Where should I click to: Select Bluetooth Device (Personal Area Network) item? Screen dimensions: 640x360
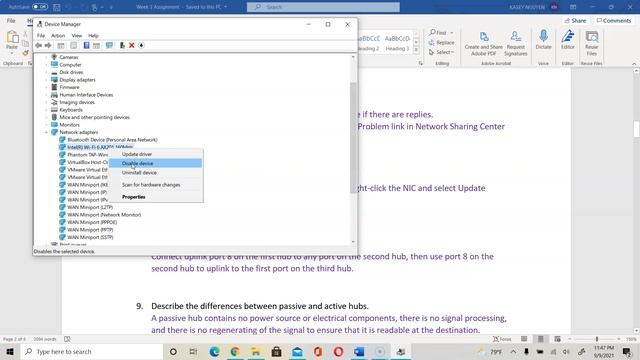[112, 140]
